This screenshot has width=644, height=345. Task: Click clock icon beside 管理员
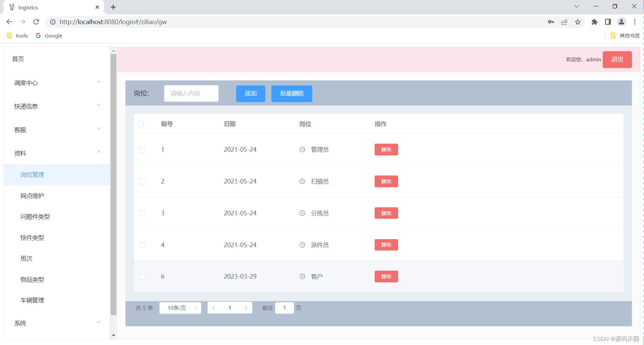[302, 149]
